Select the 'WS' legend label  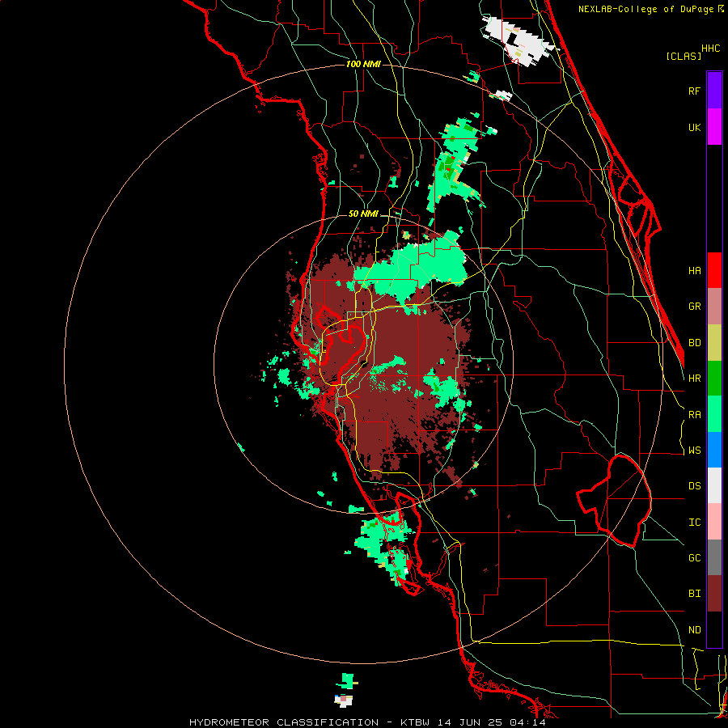(694, 451)
